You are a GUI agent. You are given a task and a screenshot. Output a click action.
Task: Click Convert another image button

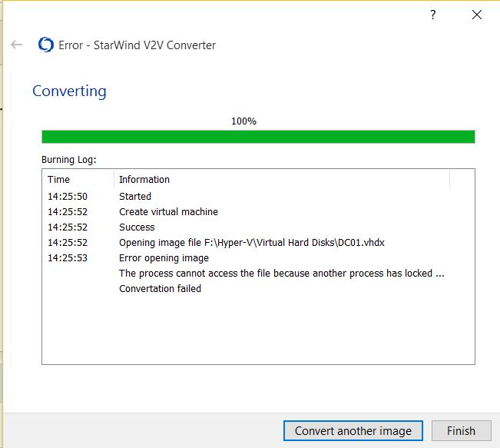click(353, 431)
